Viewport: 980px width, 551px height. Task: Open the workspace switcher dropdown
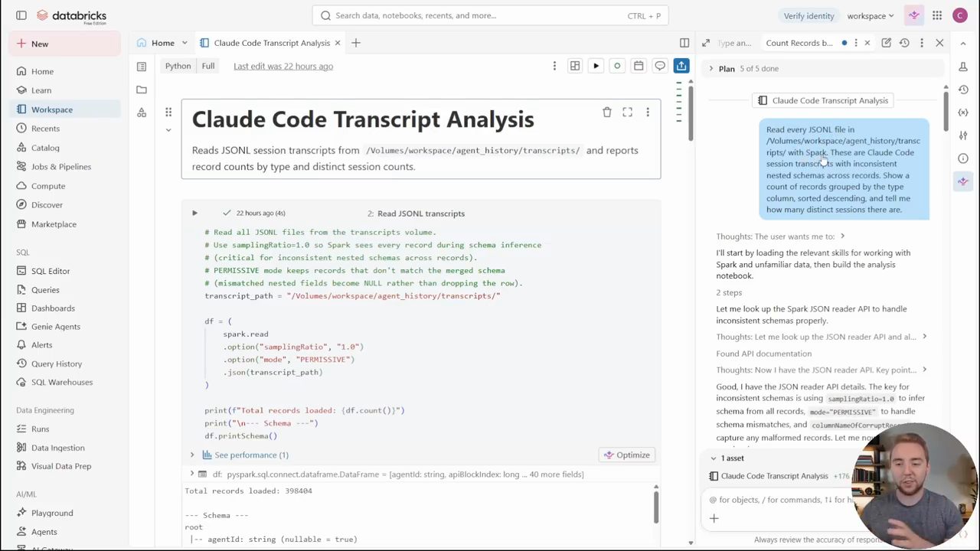(871, 15)
